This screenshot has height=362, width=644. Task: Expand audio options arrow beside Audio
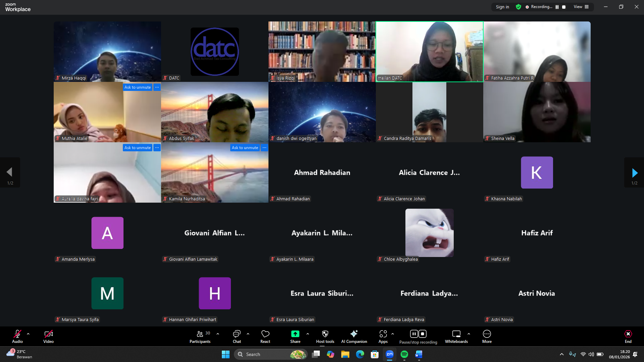[28, 334]
